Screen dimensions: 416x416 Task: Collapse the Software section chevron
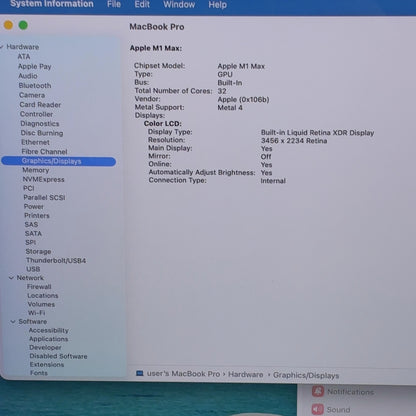coord(13,322)
